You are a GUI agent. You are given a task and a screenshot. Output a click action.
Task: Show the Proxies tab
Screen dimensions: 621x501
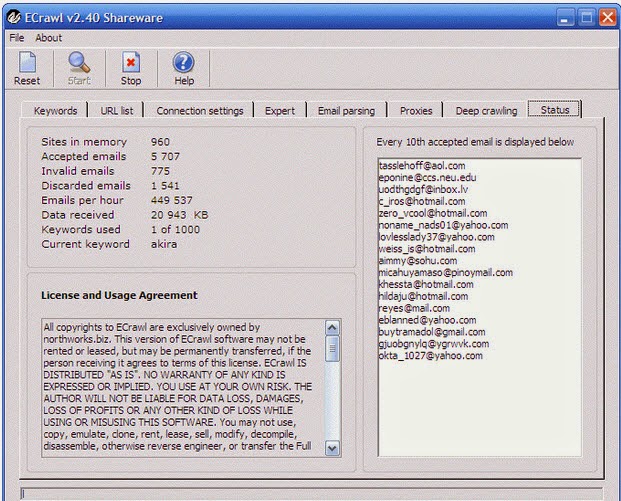(416, 110)
